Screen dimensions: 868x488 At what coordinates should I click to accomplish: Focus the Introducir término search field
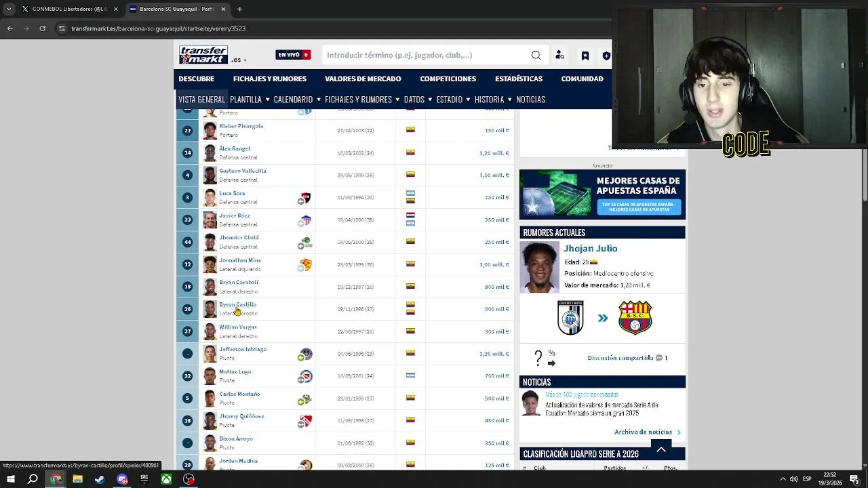pyautogui.click(x=426, y=55)
